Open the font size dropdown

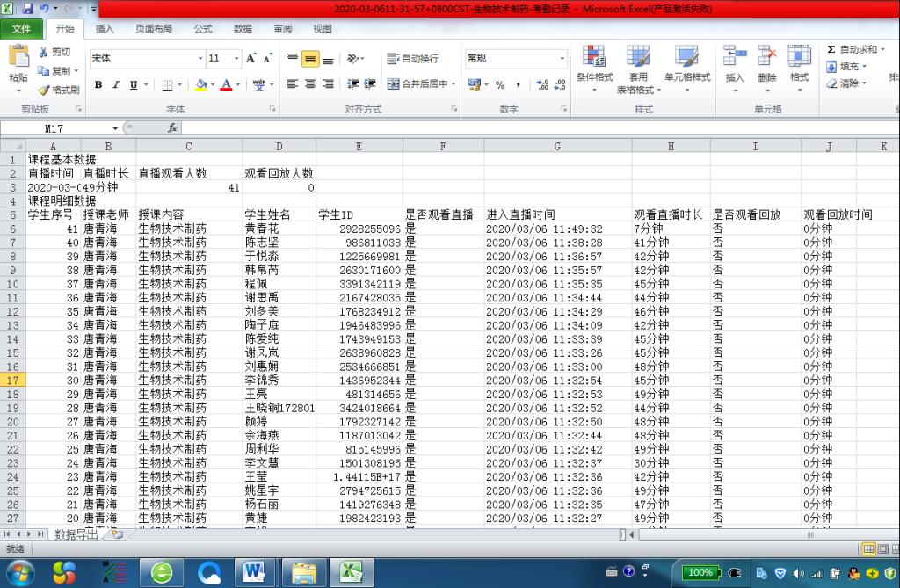pos(236,59)
